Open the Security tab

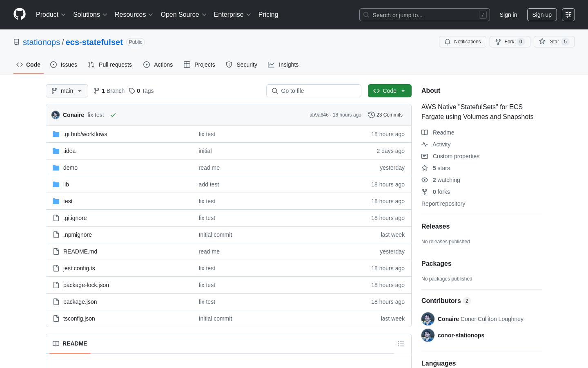click(x=242, y=65)
